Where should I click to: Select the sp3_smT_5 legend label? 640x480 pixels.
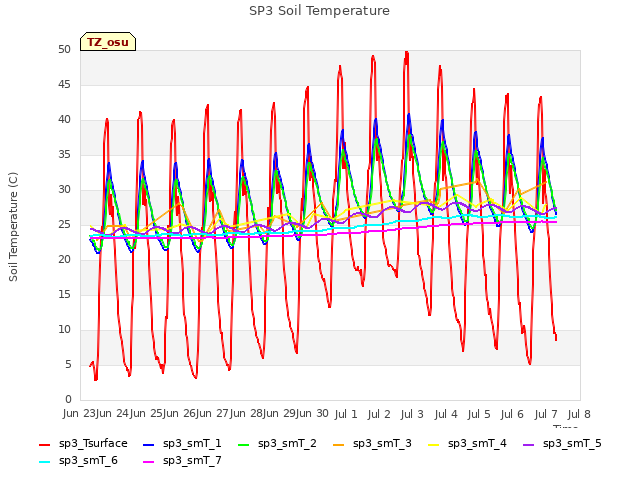pos(572,444)
